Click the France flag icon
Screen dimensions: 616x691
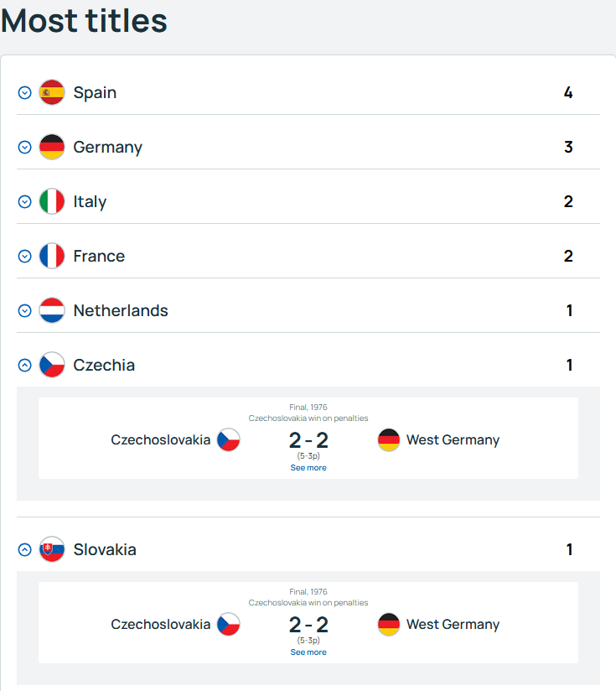point(52,256)
